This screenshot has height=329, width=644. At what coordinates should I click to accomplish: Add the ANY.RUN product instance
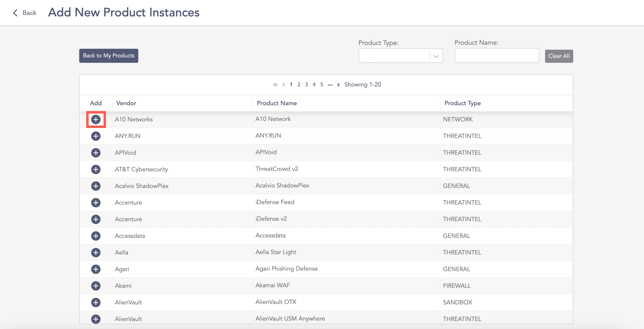(x=96, y=136)
